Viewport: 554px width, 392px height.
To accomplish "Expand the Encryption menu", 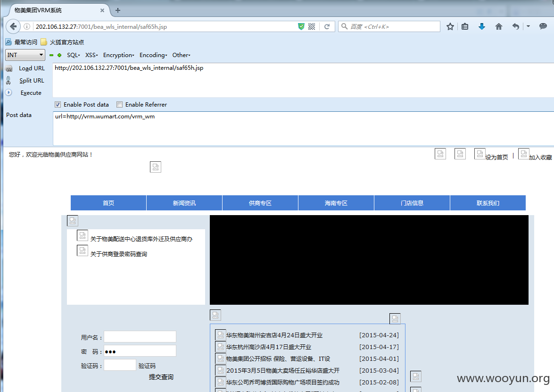I will 119,55.
